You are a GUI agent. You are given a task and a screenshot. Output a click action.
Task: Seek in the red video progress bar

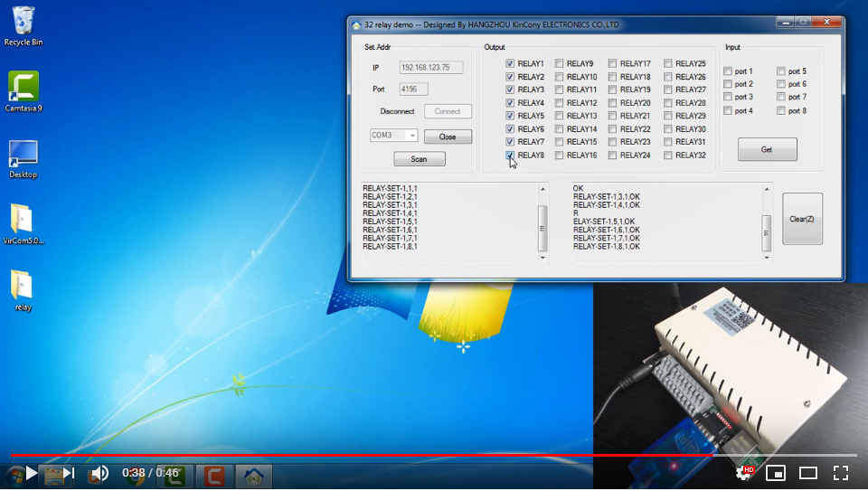[434, 456]
